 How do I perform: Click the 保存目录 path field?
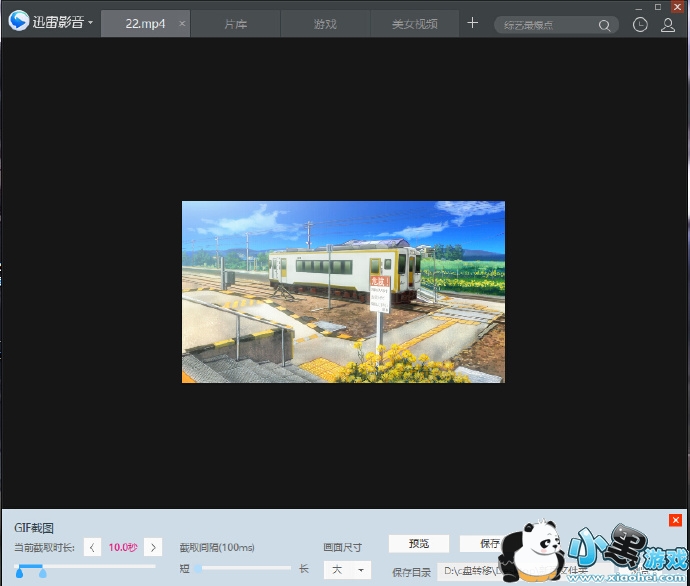[525, 571]
